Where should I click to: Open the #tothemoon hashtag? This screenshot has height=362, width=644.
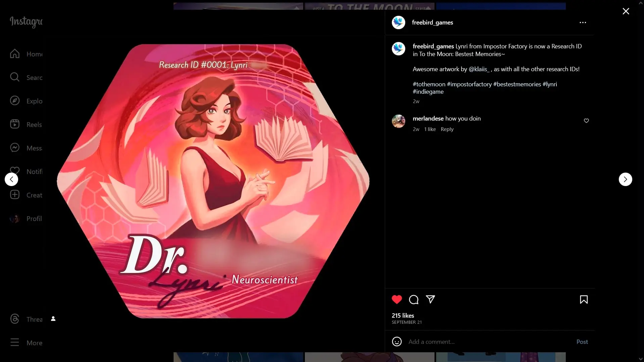click(x=429, y=84)
